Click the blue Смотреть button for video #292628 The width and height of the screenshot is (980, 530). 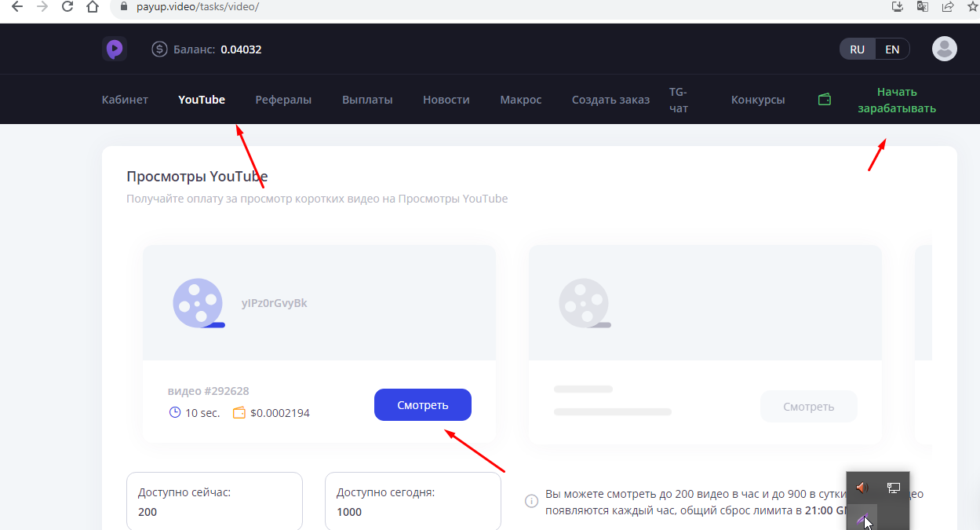click(x=423, y=405)
